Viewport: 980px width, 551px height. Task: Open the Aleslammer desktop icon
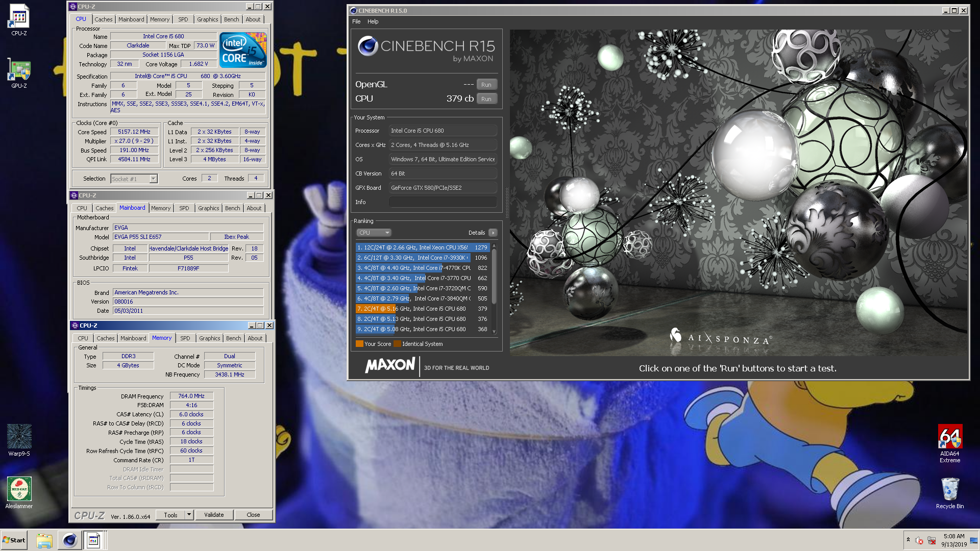pos(19,492)
